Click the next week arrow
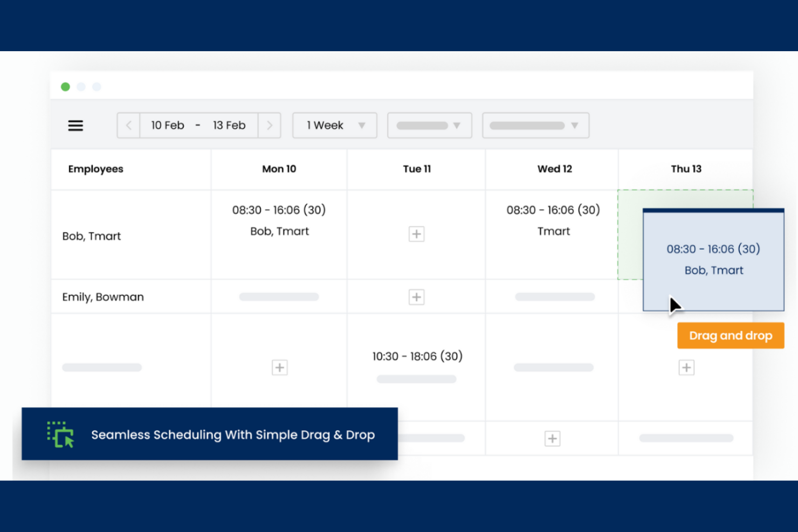Screen dimensions: 798x532 [x=270, y=125]
